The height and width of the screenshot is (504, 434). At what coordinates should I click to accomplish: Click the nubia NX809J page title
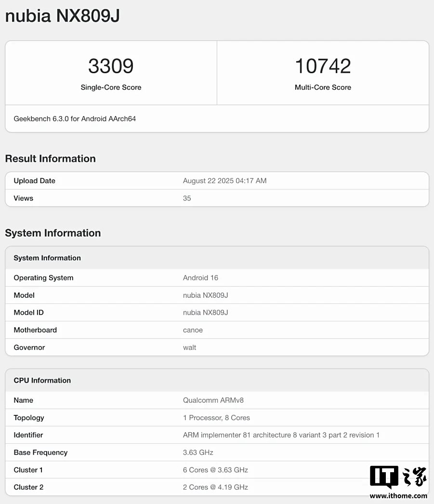tap(62, 16)
